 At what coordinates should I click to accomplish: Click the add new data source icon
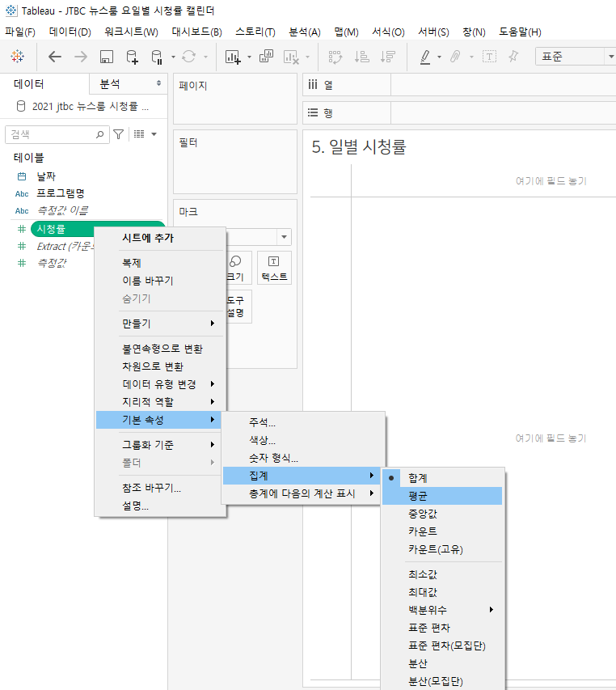point(132,57)
